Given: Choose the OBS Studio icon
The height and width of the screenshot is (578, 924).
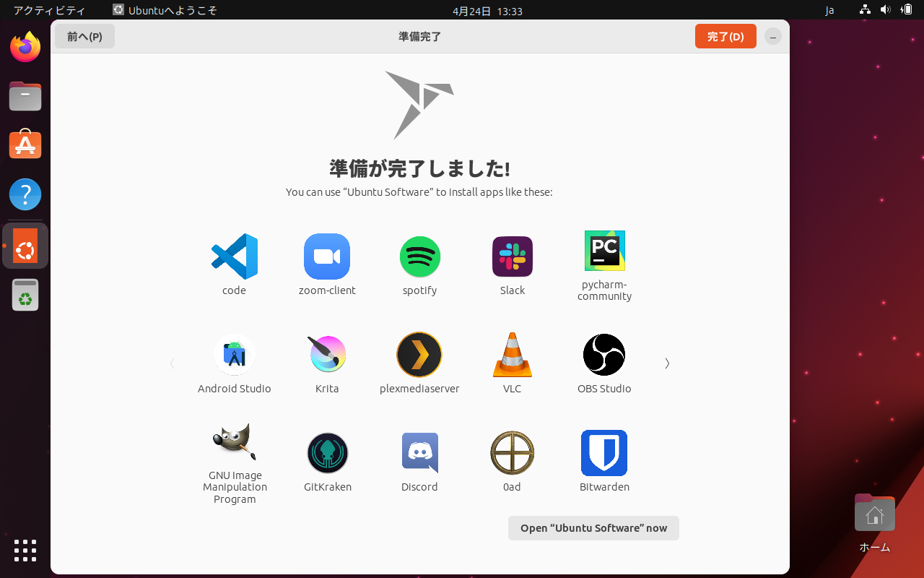Looking at the screenshot, I should pos(604,355).
